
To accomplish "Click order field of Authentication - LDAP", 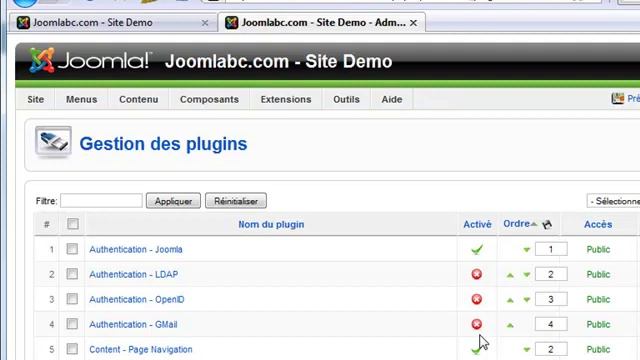I will tap(551, 274).
